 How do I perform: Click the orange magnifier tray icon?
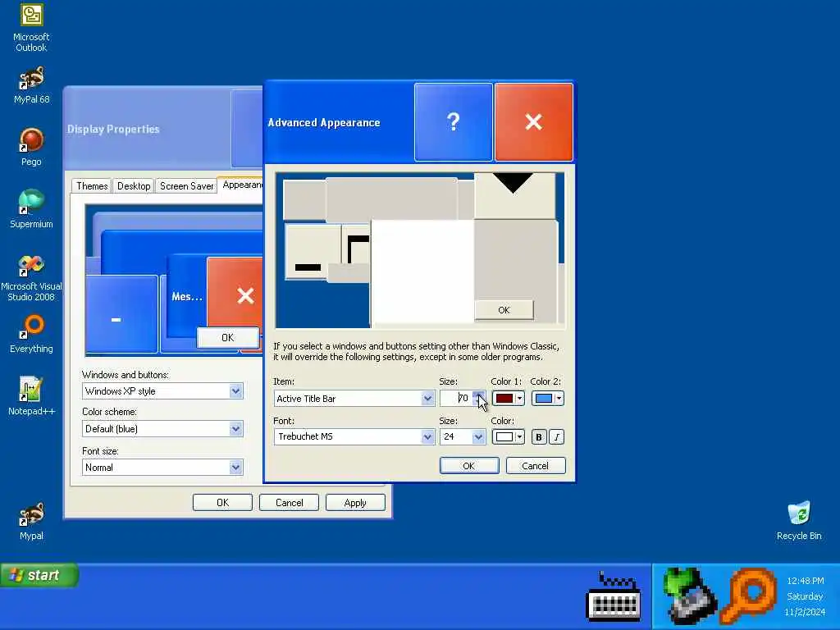click(x=749, y=596)
